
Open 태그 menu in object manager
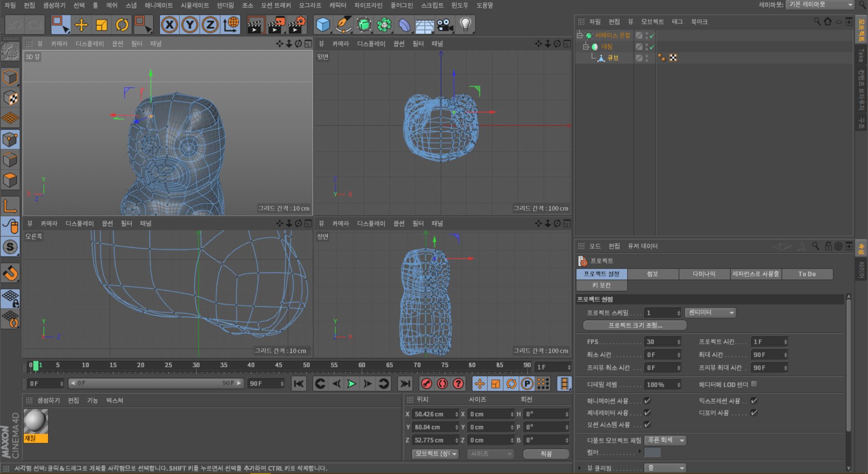point(677,22)
